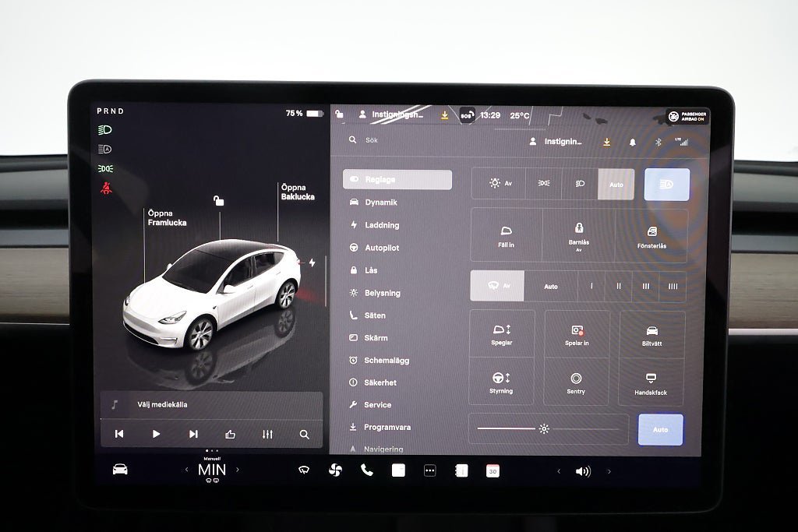Open Styrning steering wheel adjustment

pos(501,382)
